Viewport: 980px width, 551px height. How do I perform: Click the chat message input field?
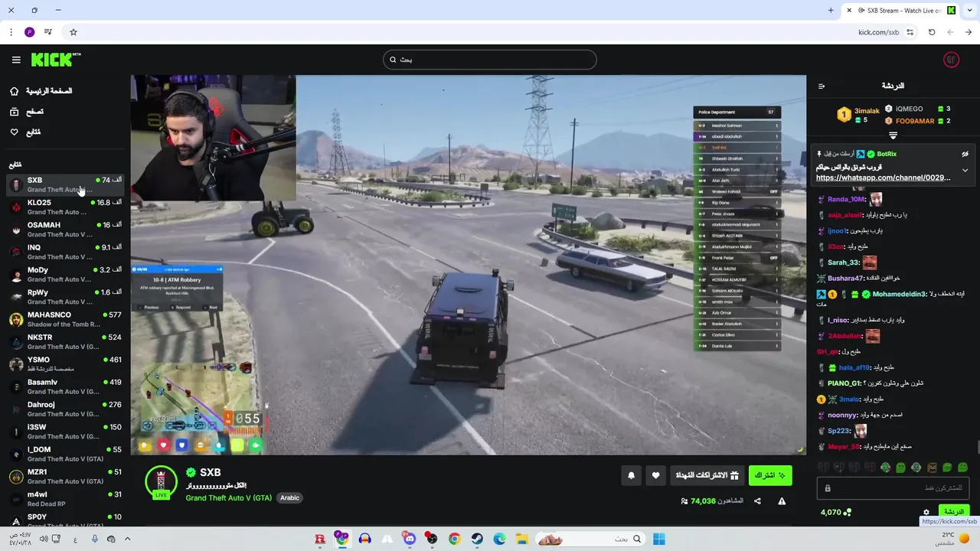pyautogui.click(x=893, y=488)
